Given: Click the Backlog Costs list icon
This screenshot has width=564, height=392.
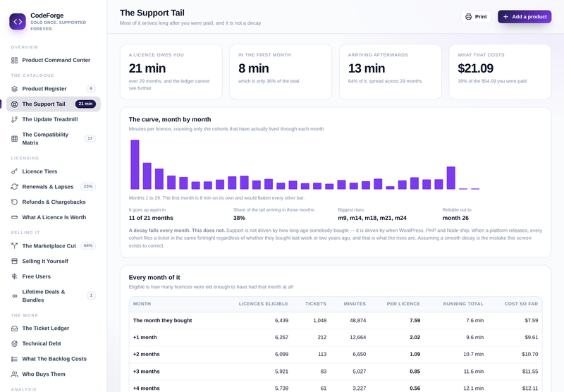Looking at the screenshot, I should point(14,359).
